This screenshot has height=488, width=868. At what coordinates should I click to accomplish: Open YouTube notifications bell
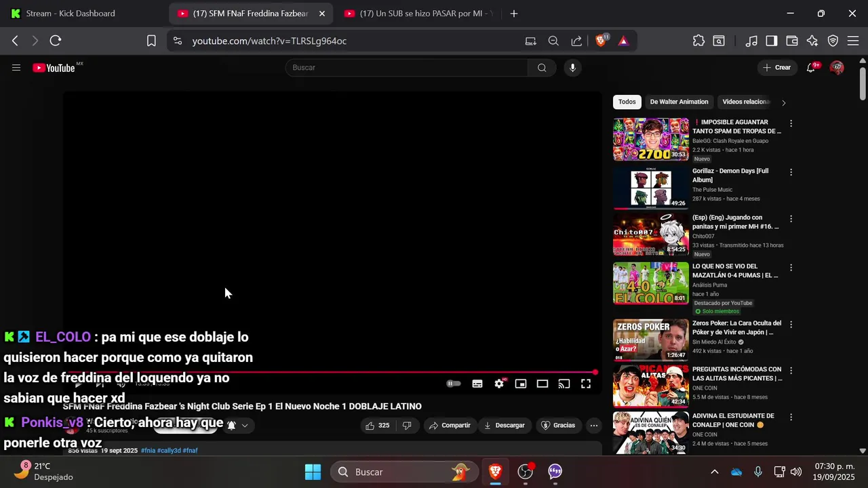click(811, 68)
